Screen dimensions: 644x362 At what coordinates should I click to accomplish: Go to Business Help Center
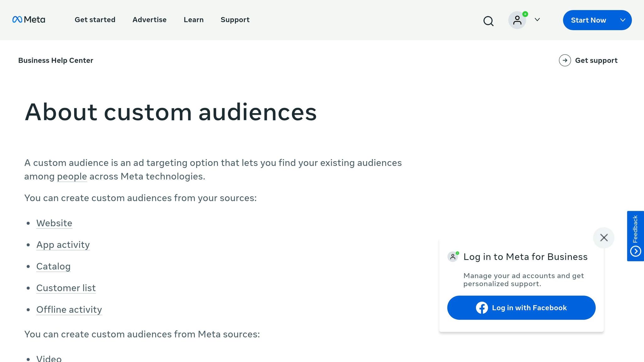click(x=56, y=60)
